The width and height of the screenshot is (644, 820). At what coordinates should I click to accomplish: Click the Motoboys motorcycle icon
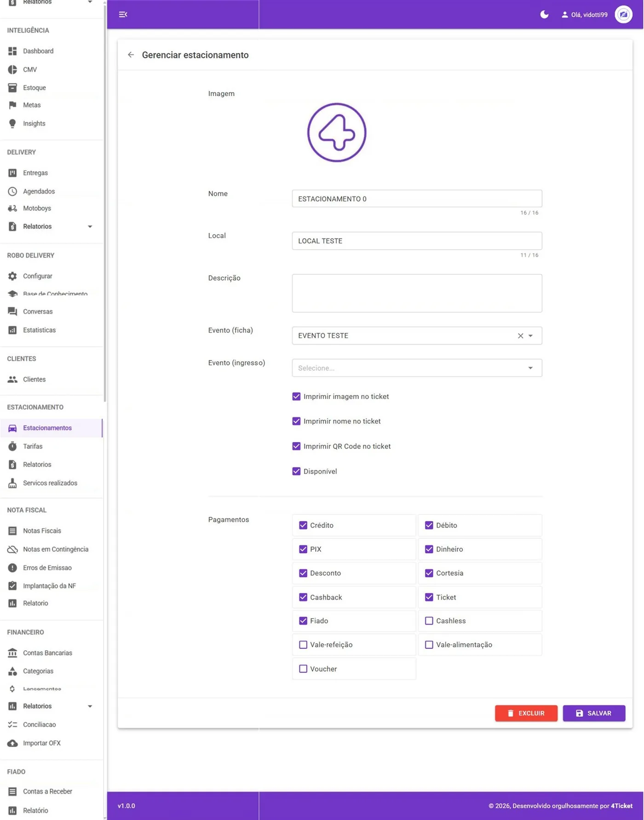pyautogui.click(x=12, y=208)
